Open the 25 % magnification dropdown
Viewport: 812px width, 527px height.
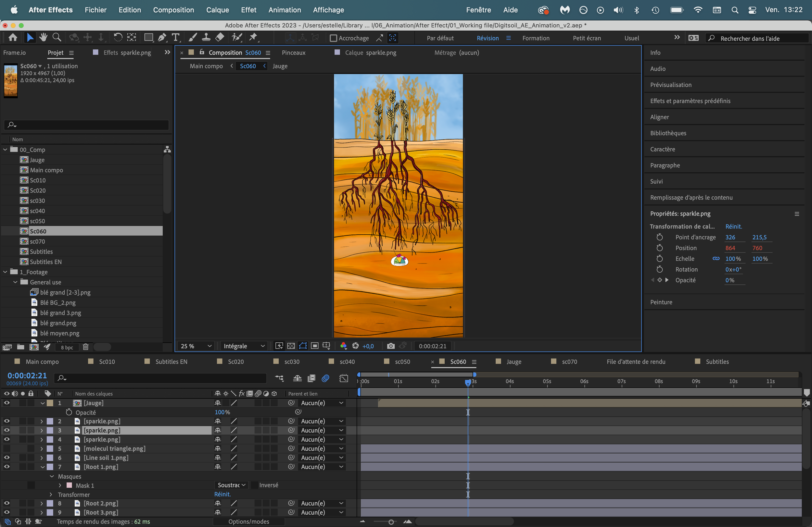pos(196,346)
